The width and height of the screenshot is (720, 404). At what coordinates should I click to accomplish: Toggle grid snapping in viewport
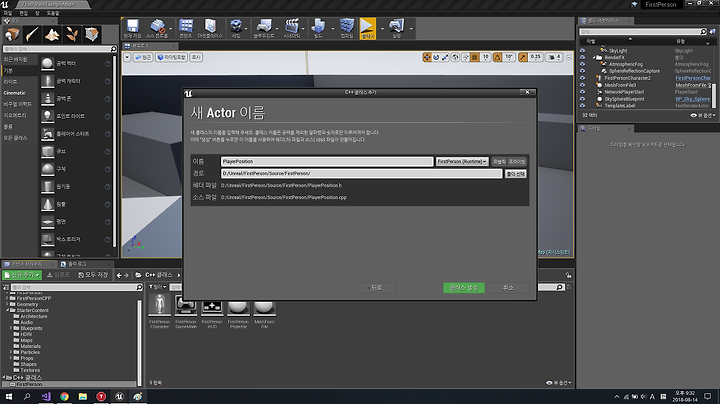475,57
